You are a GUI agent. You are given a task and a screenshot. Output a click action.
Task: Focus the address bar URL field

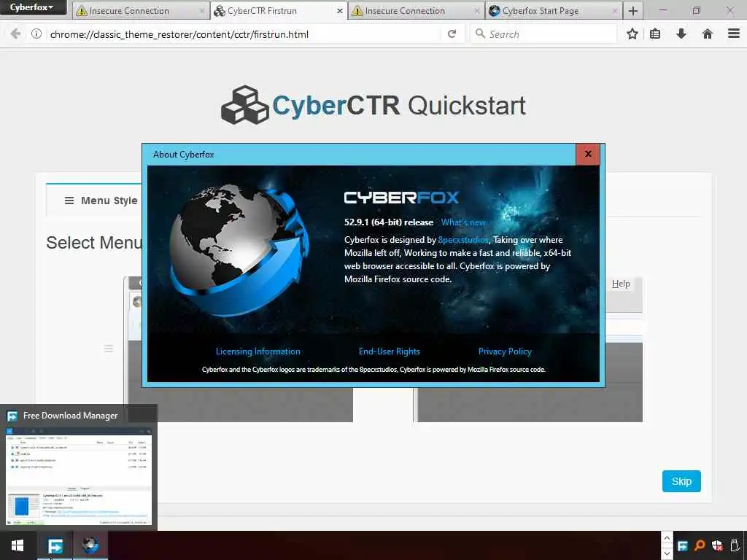(x=243, y=34)
